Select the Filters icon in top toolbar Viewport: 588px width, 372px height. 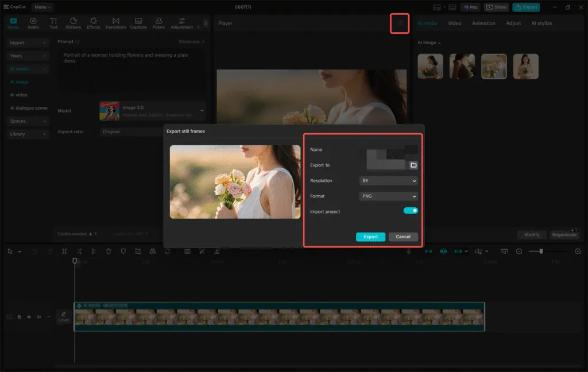coord(159,23)
